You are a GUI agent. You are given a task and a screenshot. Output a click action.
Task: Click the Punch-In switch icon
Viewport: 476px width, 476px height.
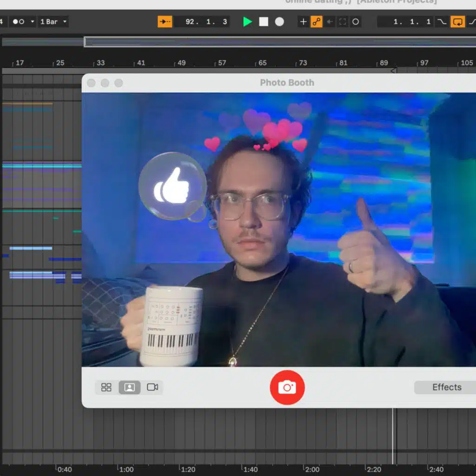coord(441,22)
